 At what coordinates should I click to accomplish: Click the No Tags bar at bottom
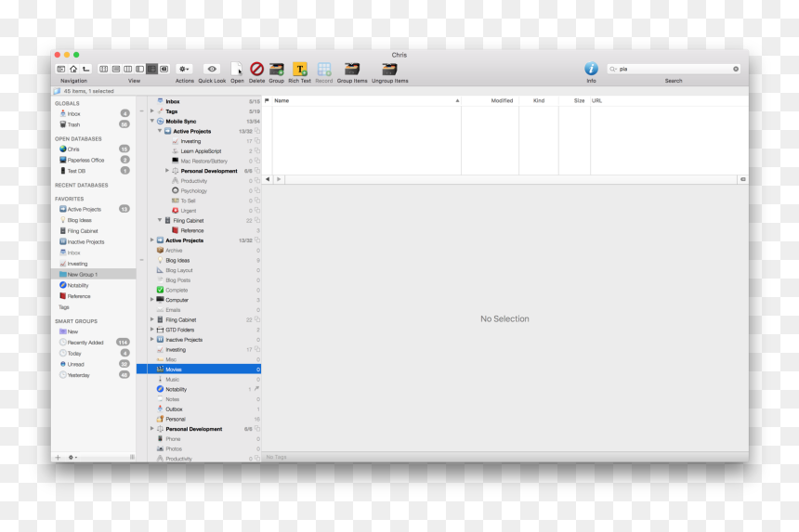505,457
